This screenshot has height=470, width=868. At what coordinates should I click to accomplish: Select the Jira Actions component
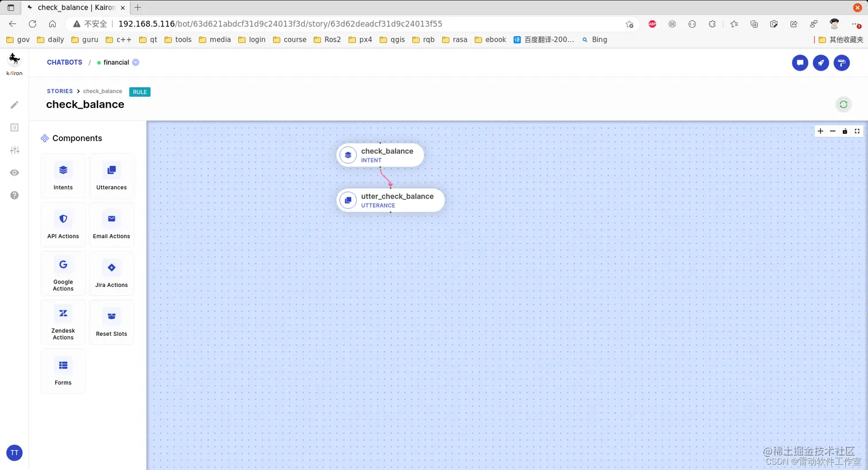(111, 273)
